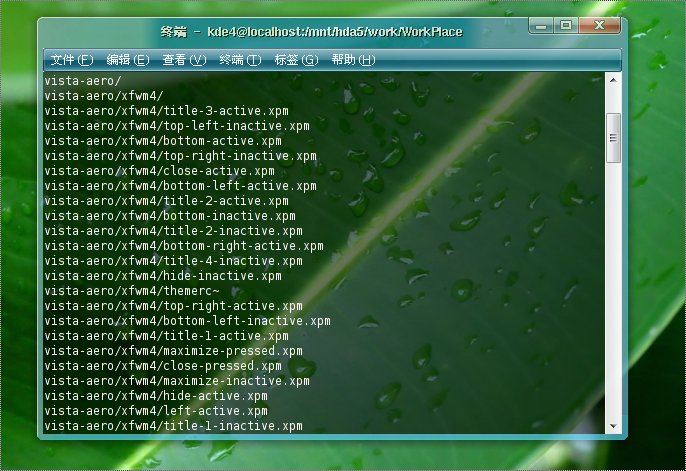Click the scrollbar up arrow
This screenshot has height=471, width=686.
click(613, 80)
